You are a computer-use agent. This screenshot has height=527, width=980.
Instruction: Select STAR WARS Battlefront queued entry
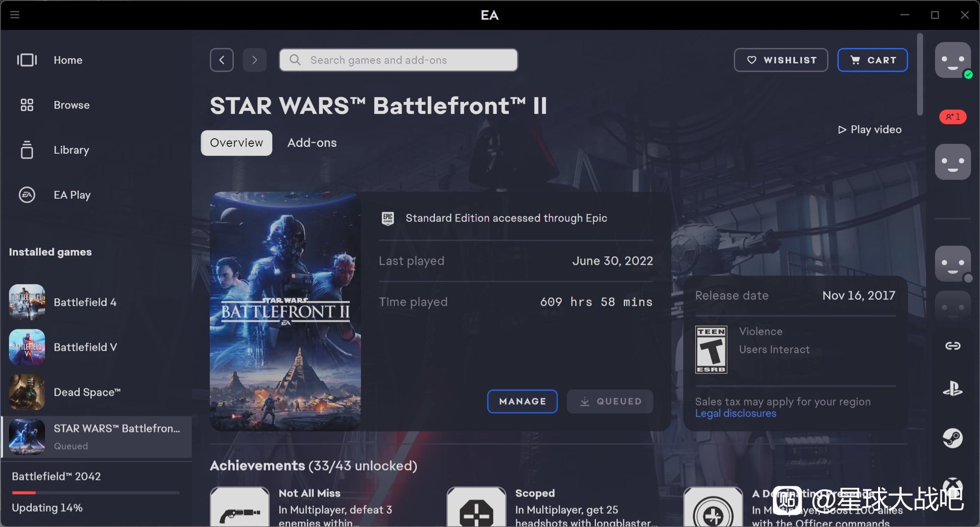pos(97,437)
